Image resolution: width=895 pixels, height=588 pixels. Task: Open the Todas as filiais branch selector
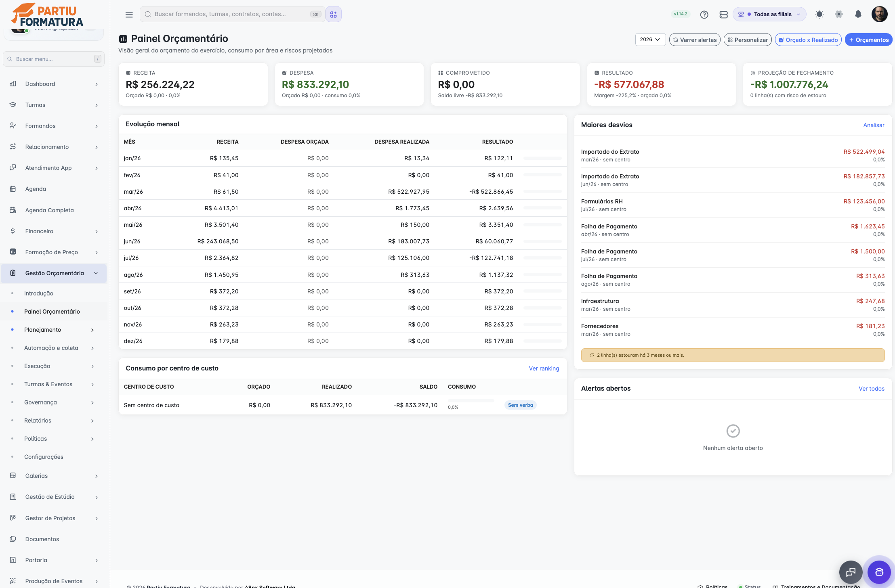point(769,14)
